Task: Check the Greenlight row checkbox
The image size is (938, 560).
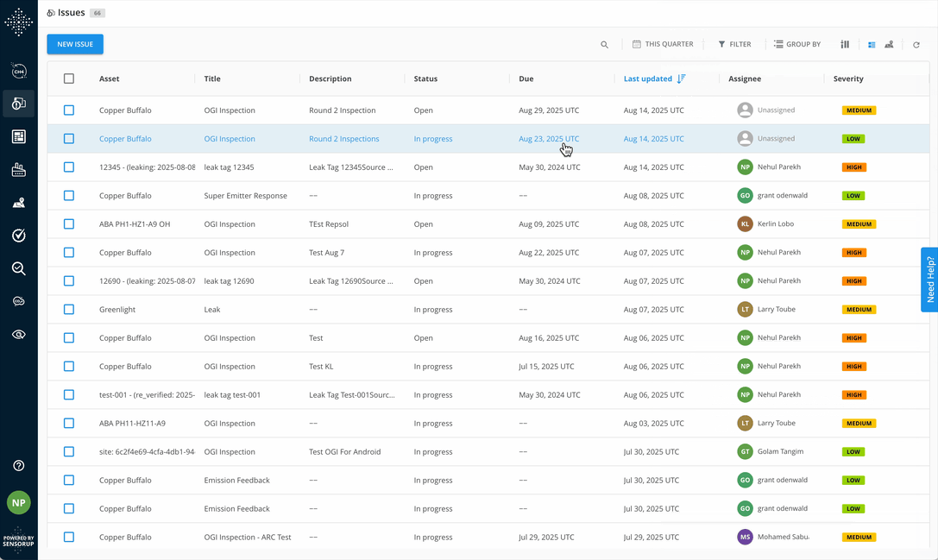Action: [x=69, y=309]
